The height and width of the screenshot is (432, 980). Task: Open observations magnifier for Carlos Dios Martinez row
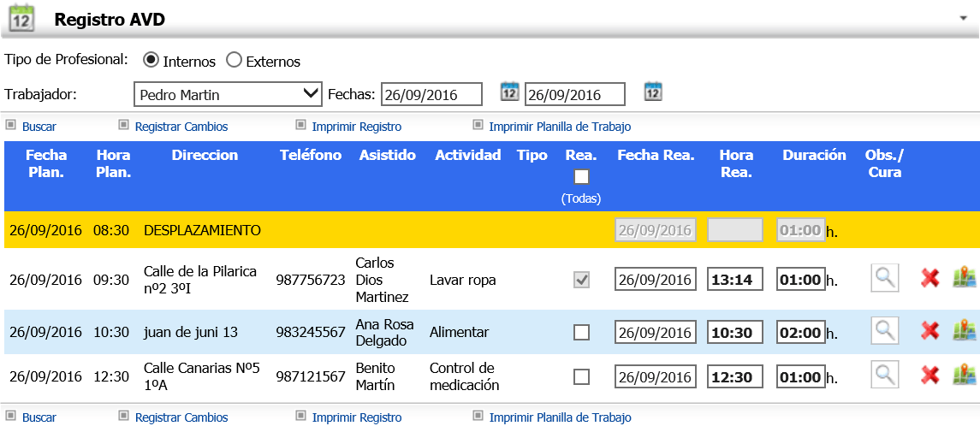[x=884, y=278]
